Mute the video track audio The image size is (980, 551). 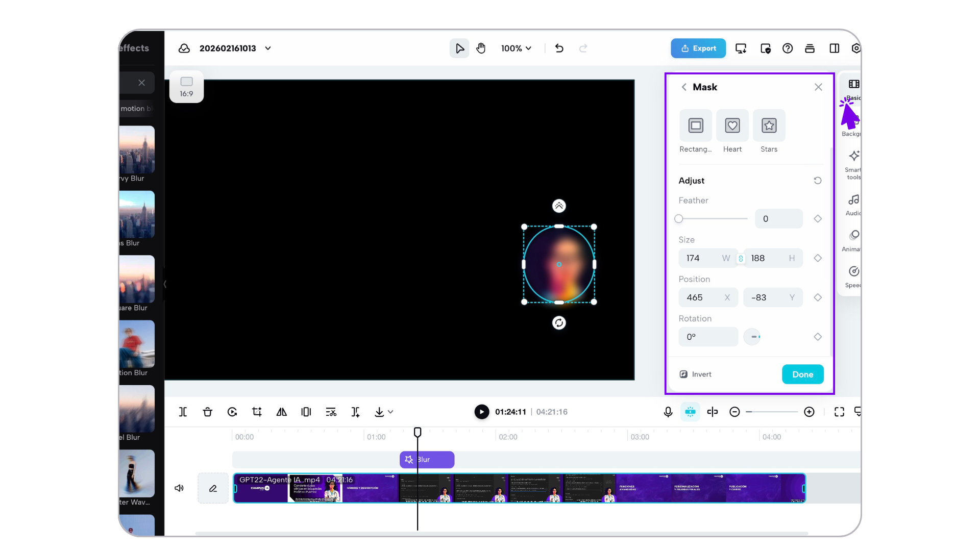tap(179, 488)
